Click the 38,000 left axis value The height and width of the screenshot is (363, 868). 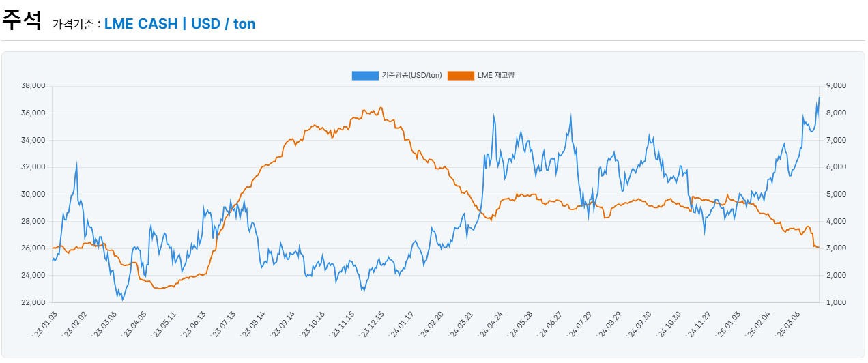tap(33, 86)
